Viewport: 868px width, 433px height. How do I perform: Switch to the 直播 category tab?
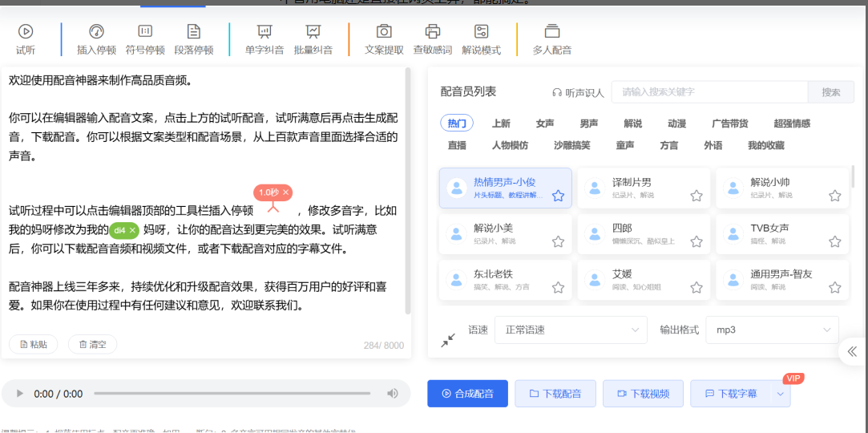click(x=457, y=146)
